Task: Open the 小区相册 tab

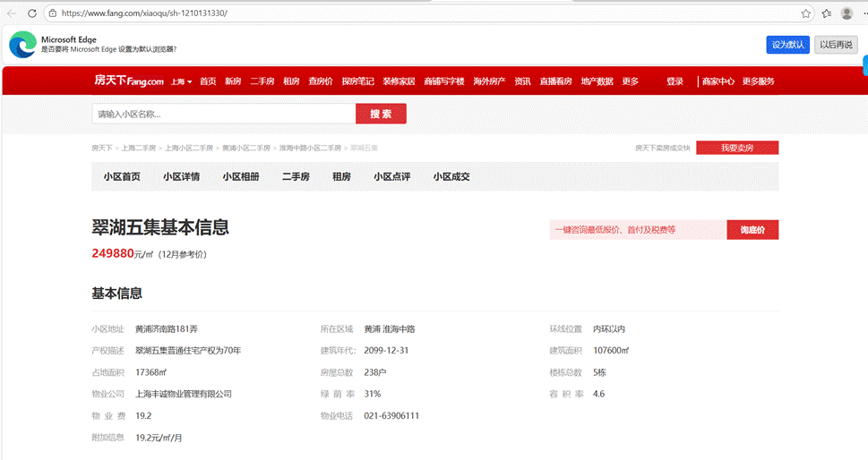Action: click(x=241, y=177)
